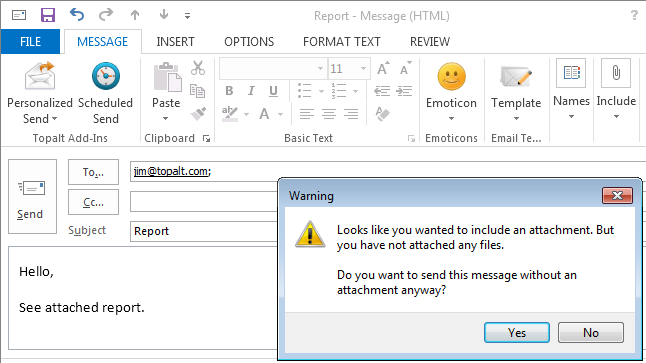
Task: Open the Names address book
Action: 571,73
